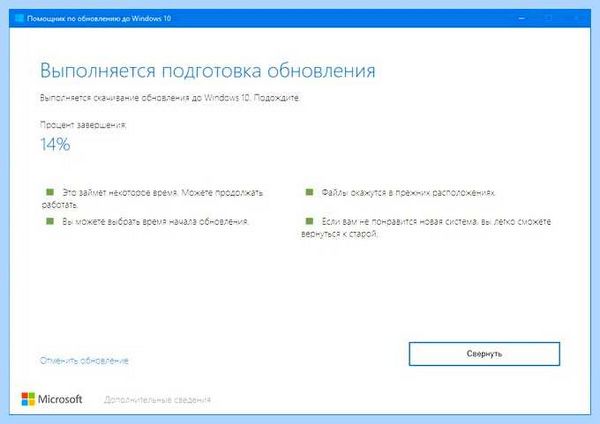Open the Дополнительные сведения link
The width and height of the screenshot is (600, 424).
coord(157,400)
